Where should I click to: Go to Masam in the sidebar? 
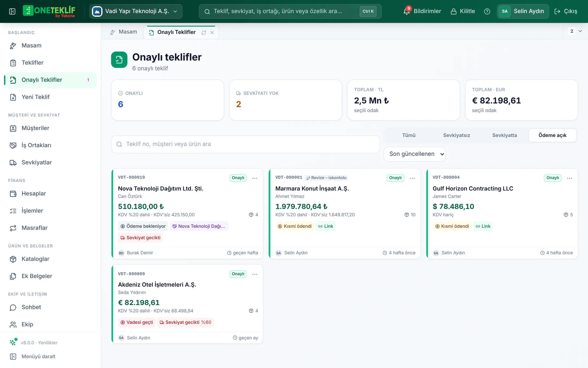pyautogui.click(x=51, y=45)
